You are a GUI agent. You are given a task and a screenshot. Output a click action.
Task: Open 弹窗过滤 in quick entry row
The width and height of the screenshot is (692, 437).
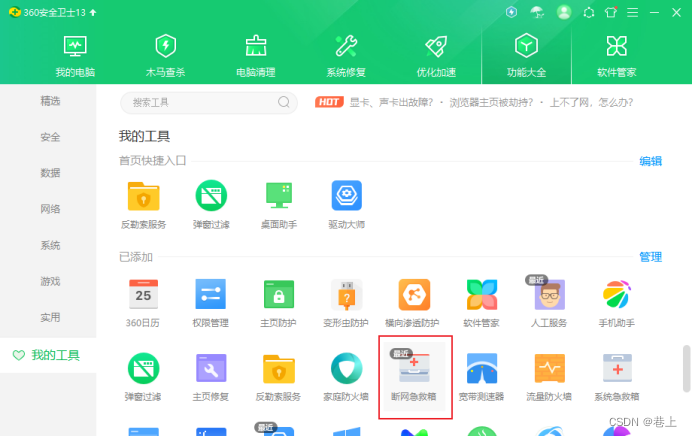[x=211, y=205]
